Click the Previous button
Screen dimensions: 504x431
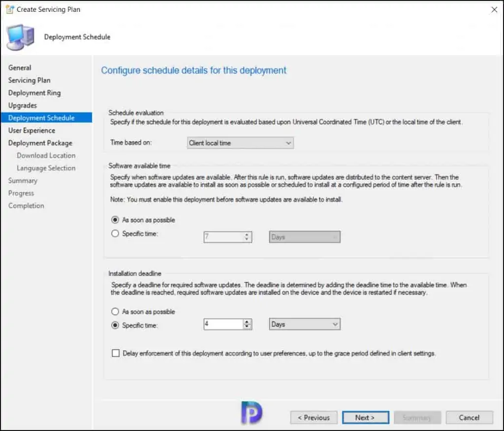click(x=314, y=418)
